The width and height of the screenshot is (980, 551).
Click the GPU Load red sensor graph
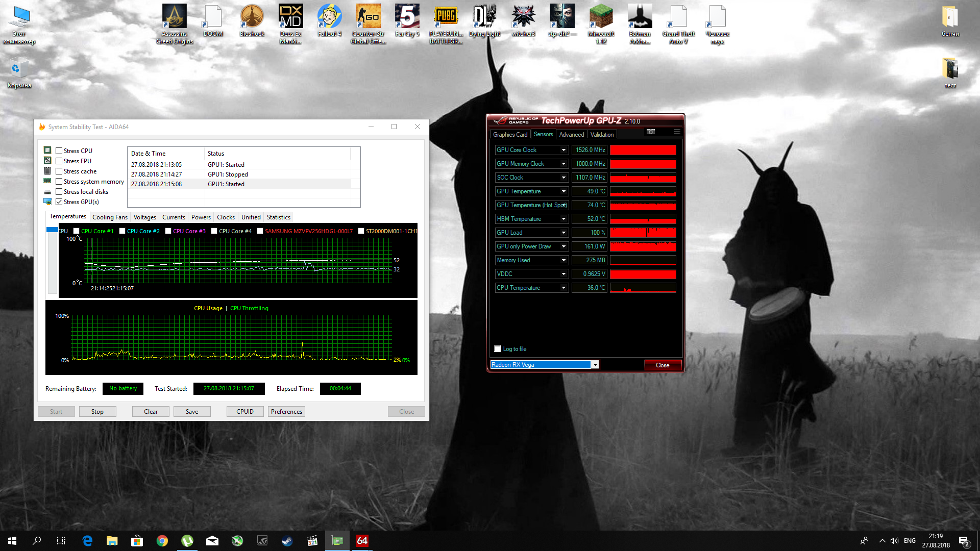643,233
